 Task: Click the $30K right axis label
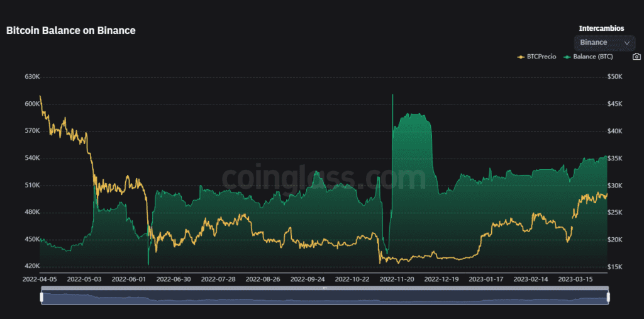pyautogui.click(x=615, y=186)
